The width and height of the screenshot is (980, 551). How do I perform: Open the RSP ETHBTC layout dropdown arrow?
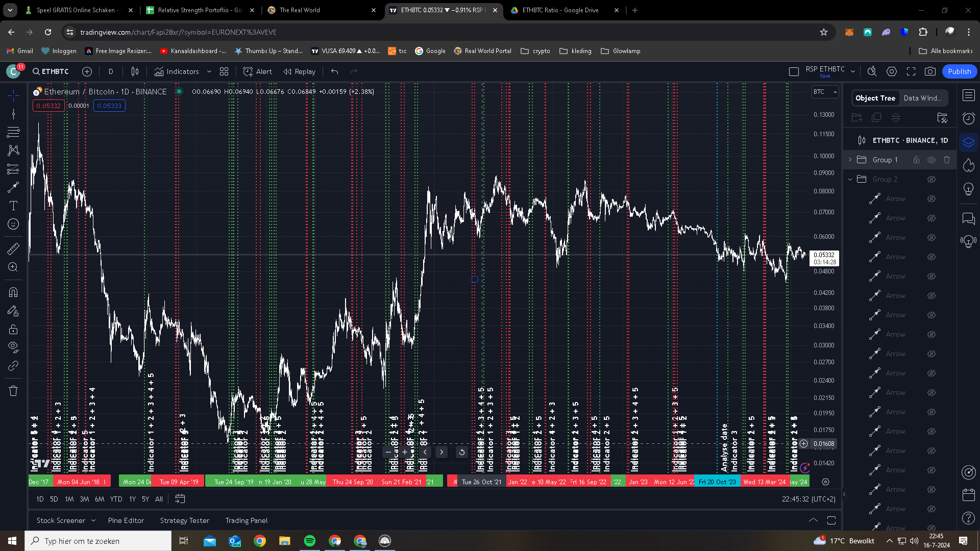[x=853, y=71]
